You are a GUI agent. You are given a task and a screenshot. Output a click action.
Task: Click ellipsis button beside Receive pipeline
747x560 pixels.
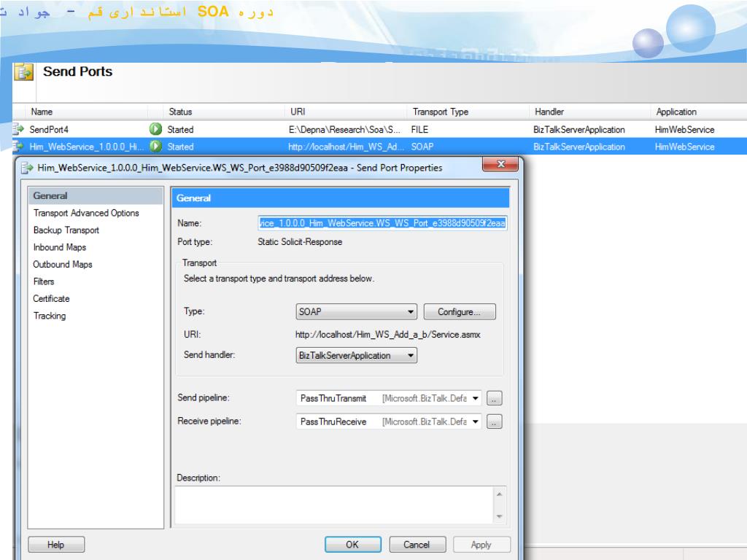point(494,422)
